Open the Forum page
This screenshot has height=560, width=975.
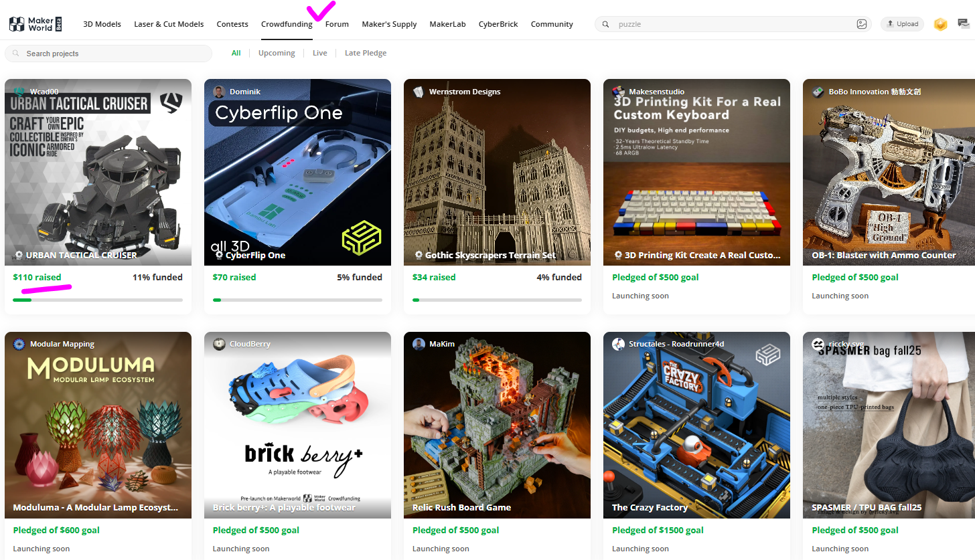click(x=337, y=24)
